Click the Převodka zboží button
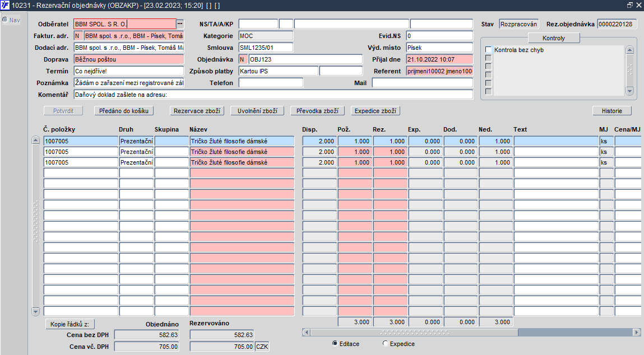The image size is (644, 355). tap(317, 111)
